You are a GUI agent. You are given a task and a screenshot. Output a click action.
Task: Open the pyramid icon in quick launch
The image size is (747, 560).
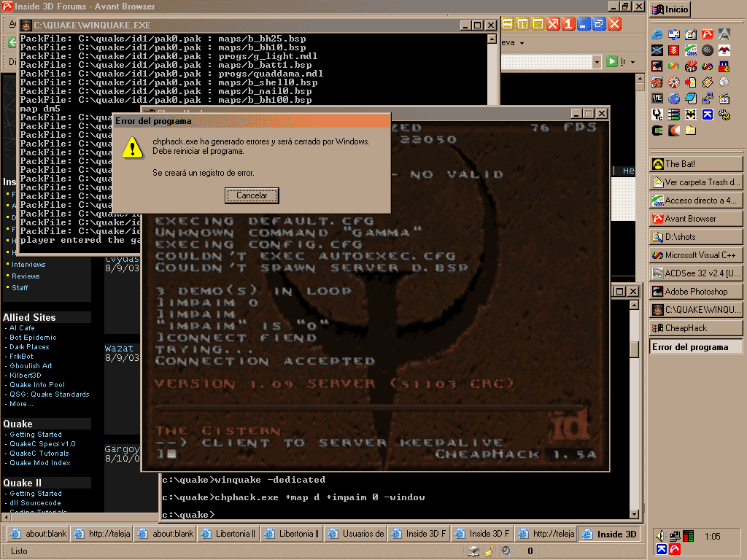(x=724, y=34)
